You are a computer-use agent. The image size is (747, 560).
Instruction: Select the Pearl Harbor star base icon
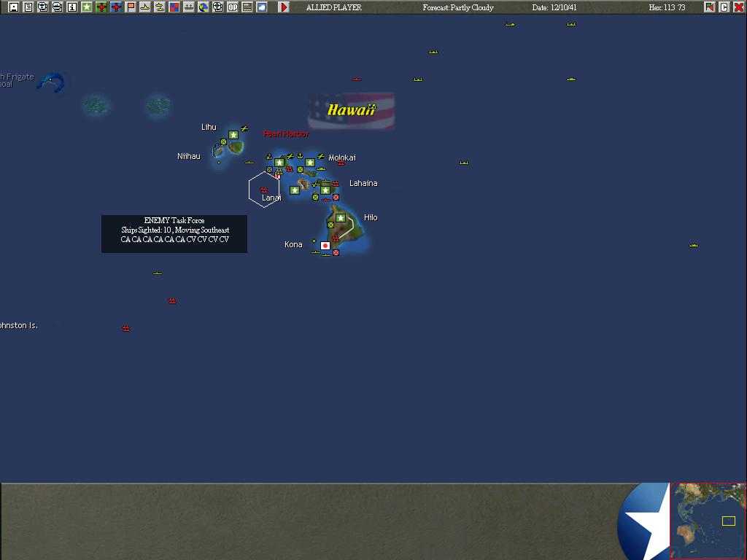[279, 163]
